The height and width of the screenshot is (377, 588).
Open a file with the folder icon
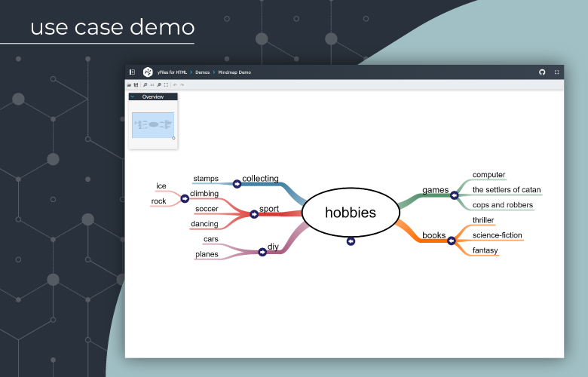click(x=129, y=85)
